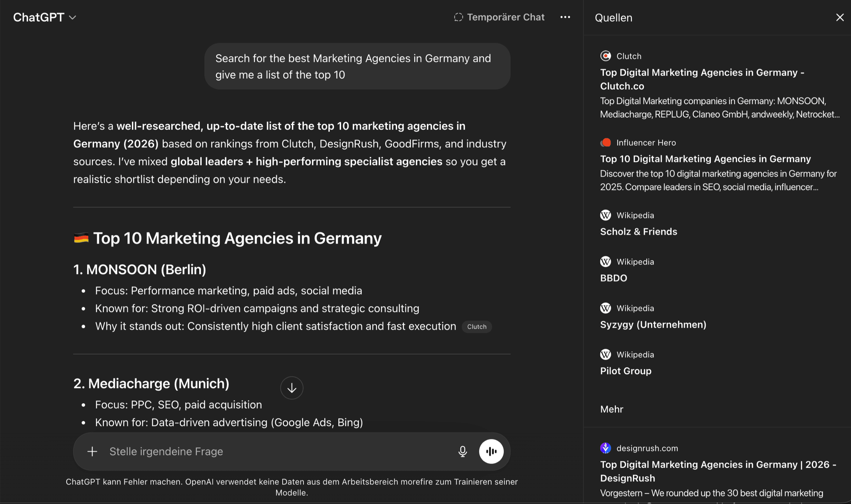The height and width of the screenshot is (504, 851).
Task: Click the scroll-to-bottom arrow button
Action: click(x=291, y=388)
